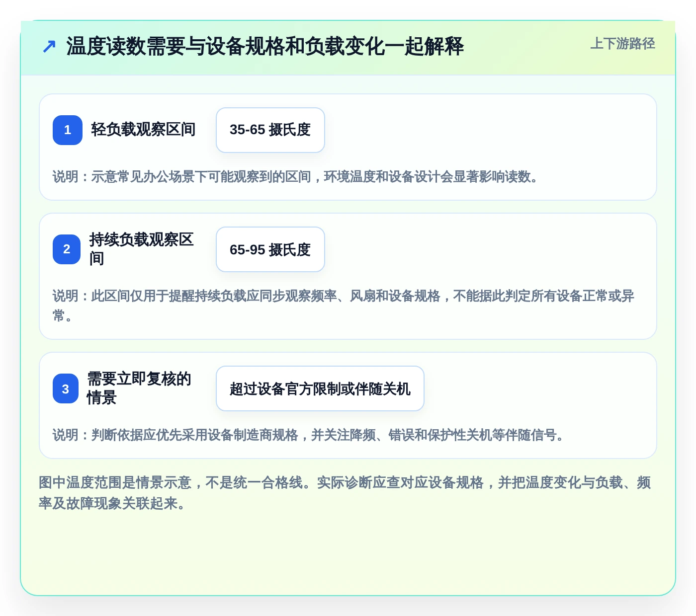Click the note starting 说明：此区间仅用于提醒
696x616 pixels.
(x=344, y=306)
